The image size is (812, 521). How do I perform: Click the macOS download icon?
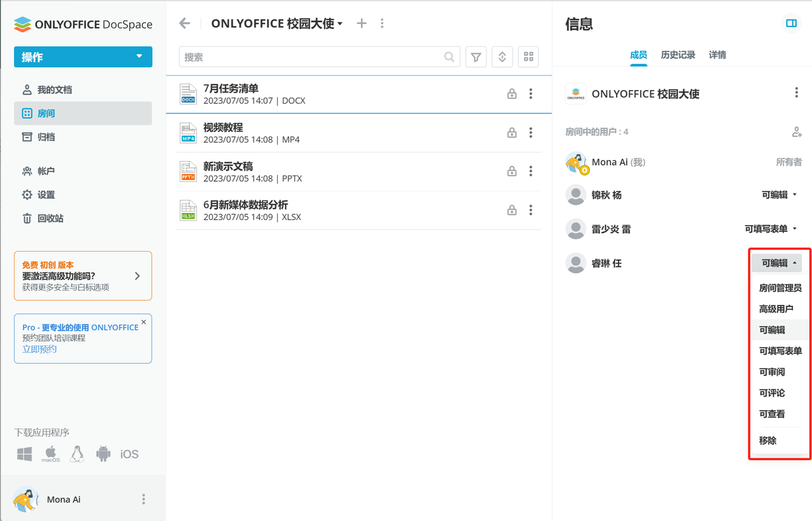coord(51,454)
